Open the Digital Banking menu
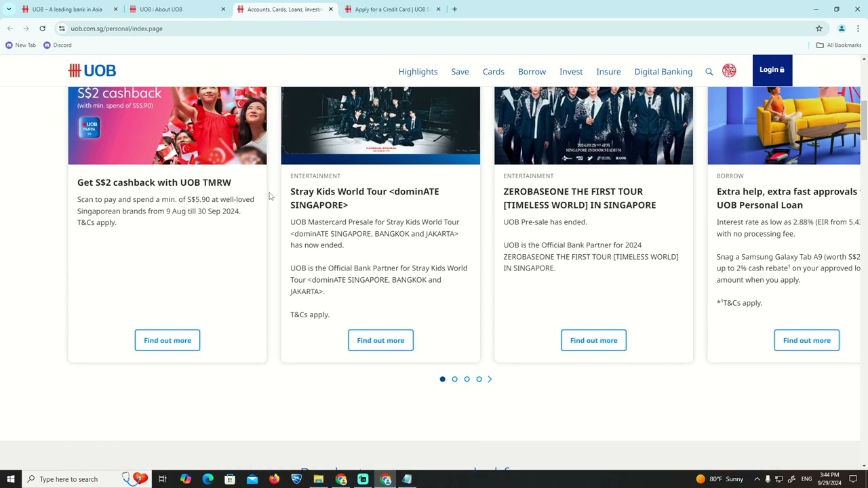The height and width of the screenshot is (488, 868). click(663, 71)
